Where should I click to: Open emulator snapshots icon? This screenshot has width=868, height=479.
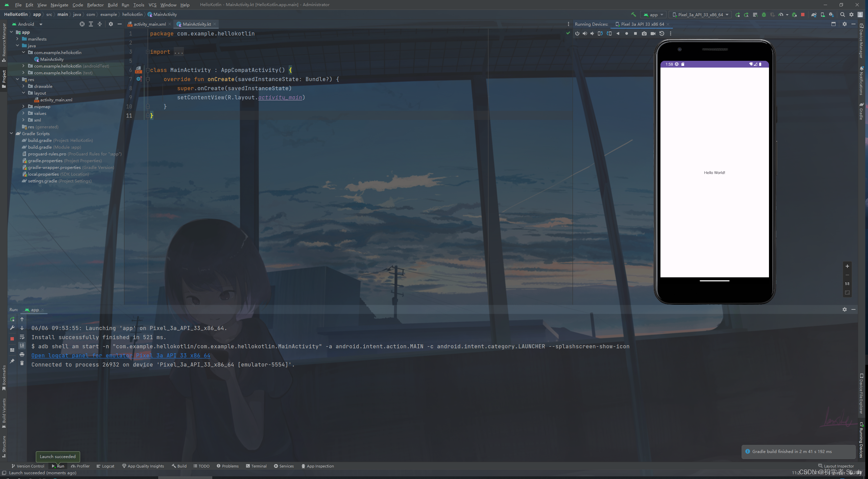(662, 33)
